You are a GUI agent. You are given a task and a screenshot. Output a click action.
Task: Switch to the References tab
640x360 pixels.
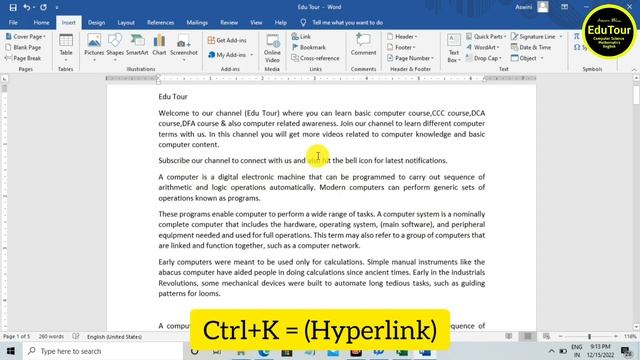160,22
